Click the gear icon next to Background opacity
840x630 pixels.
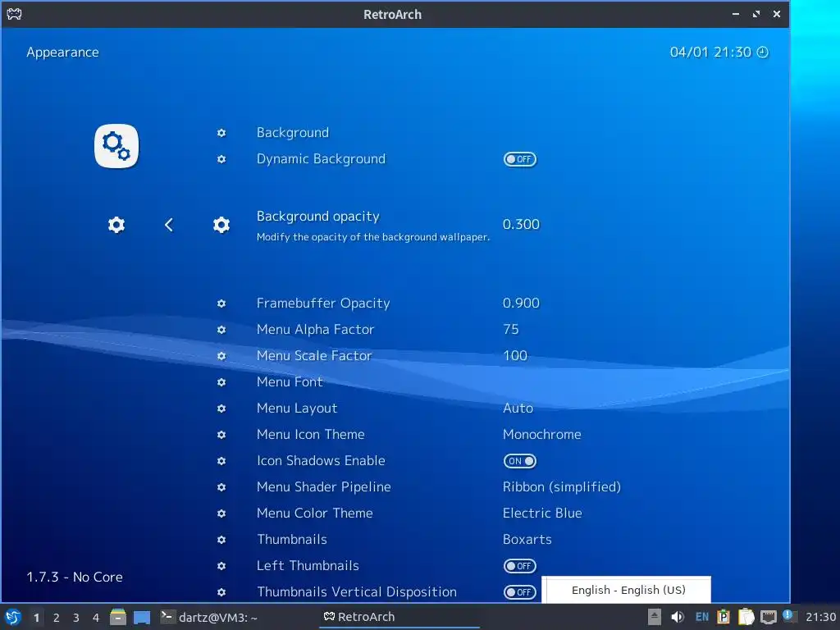(x=221, y=225)
